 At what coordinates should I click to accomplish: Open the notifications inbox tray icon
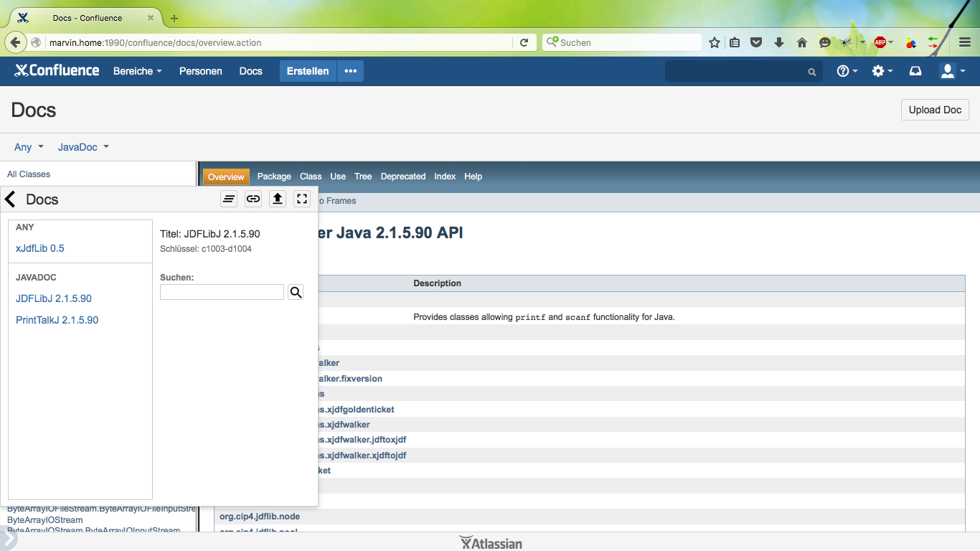click(x=915, y=71)
